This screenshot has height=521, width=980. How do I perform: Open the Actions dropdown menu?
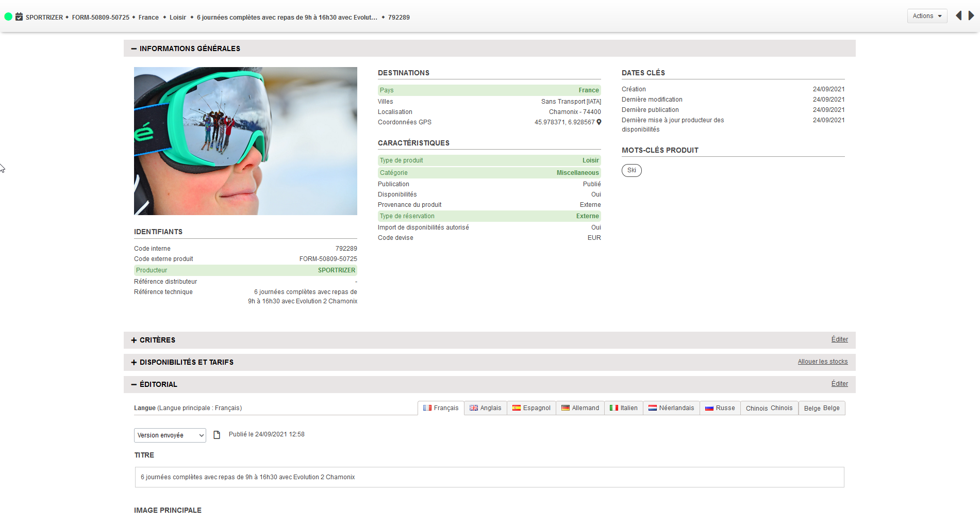tap(927, 16)
